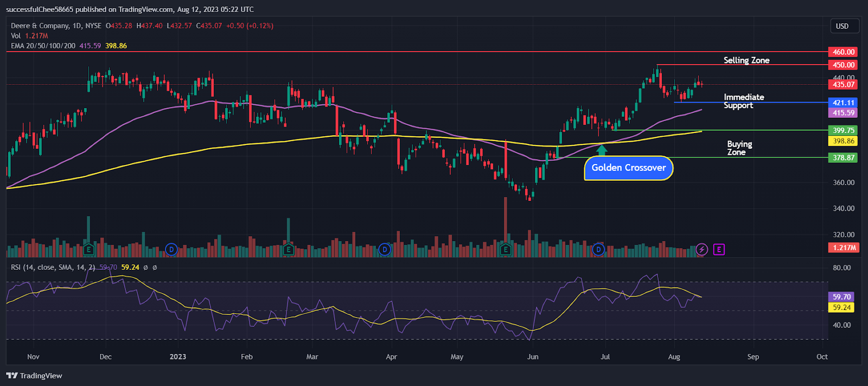Select the Buying Zone text annotation
Screen dimensions: 868x386
(739, 148)
